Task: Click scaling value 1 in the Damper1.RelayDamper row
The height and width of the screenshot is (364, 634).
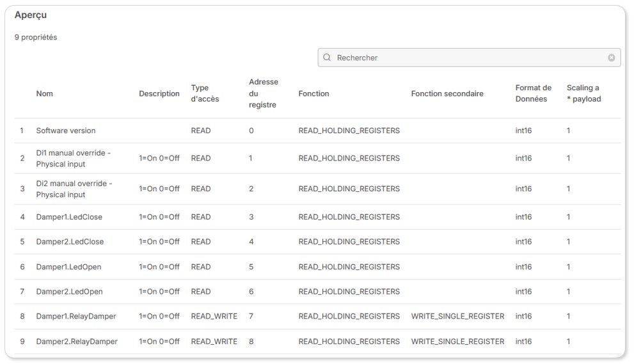Action: pos(568,316)
